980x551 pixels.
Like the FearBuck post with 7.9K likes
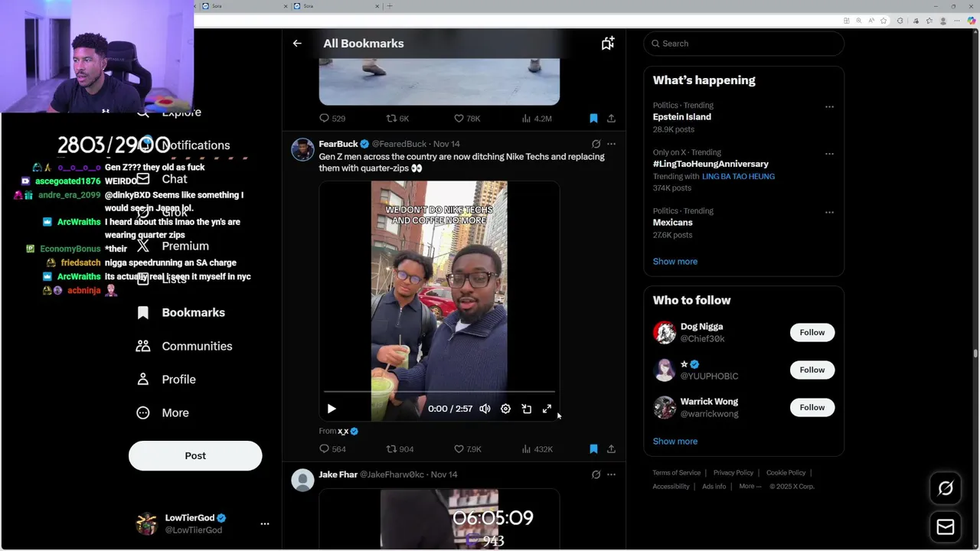tap(468, 449)
